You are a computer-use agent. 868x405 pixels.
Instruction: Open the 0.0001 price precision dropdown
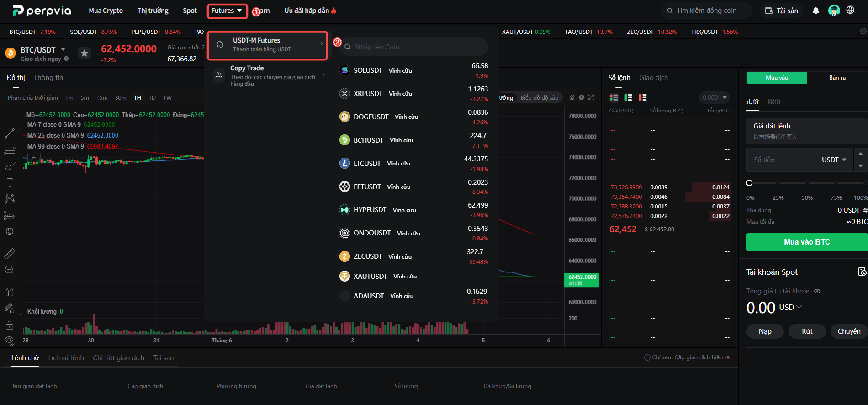715,97
